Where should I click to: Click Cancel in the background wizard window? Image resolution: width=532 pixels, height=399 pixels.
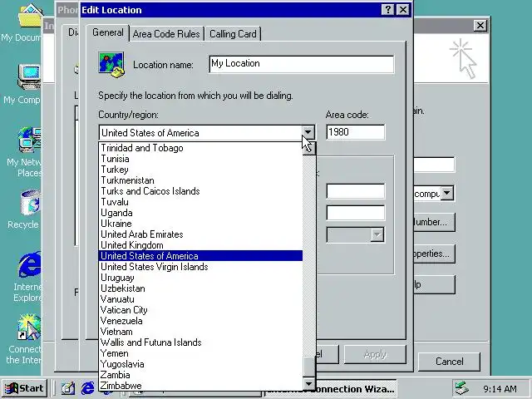pos(449,362)
